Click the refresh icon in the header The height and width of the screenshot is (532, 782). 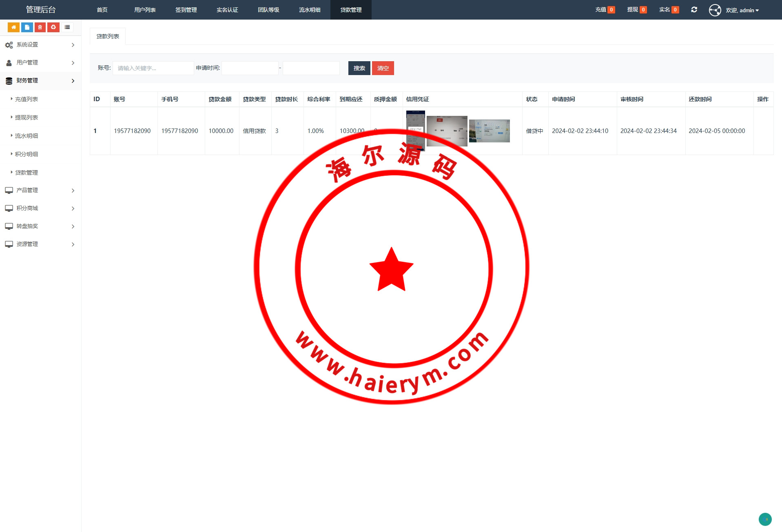pyautogui.click(x=694, y=10)
